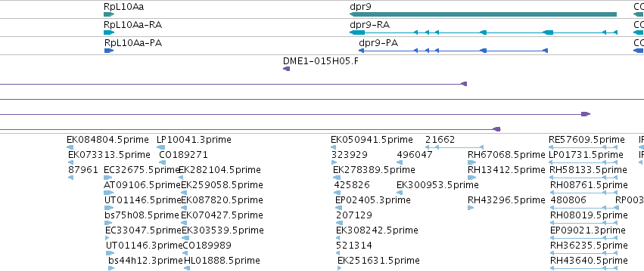Select the EK050941.5prime label

pyautogui.click(x=372, y=140)
